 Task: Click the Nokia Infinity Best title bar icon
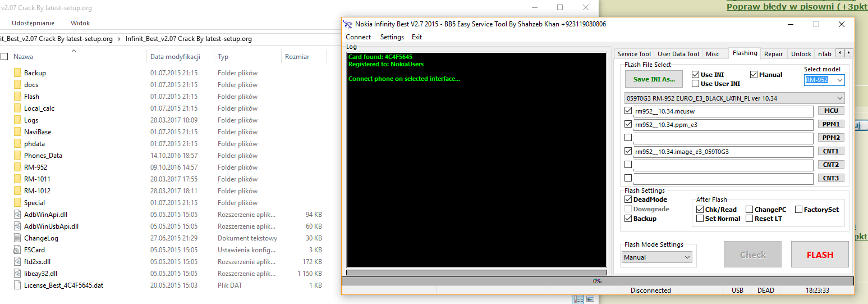coord(348,24)
